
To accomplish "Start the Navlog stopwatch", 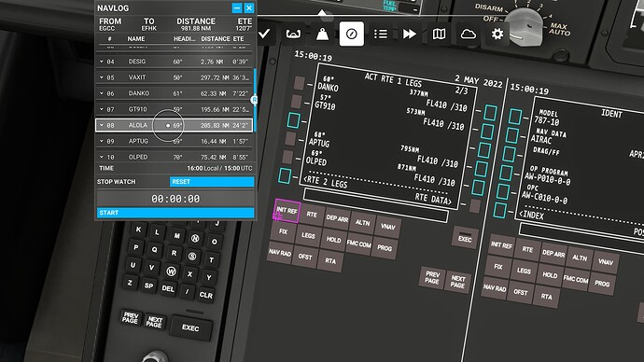I will [175, 213].
